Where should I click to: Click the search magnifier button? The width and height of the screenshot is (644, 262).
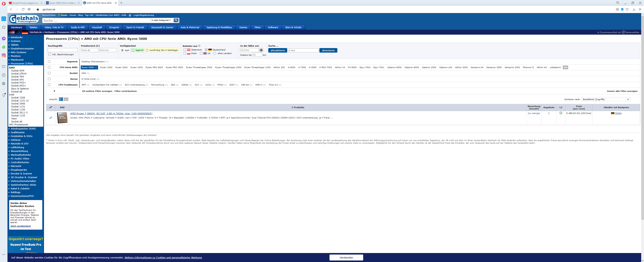[x=176, y=20]
